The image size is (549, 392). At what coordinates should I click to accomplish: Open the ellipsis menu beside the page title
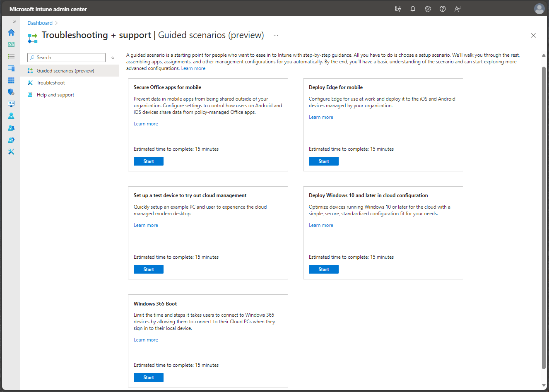tap(276, 36)
